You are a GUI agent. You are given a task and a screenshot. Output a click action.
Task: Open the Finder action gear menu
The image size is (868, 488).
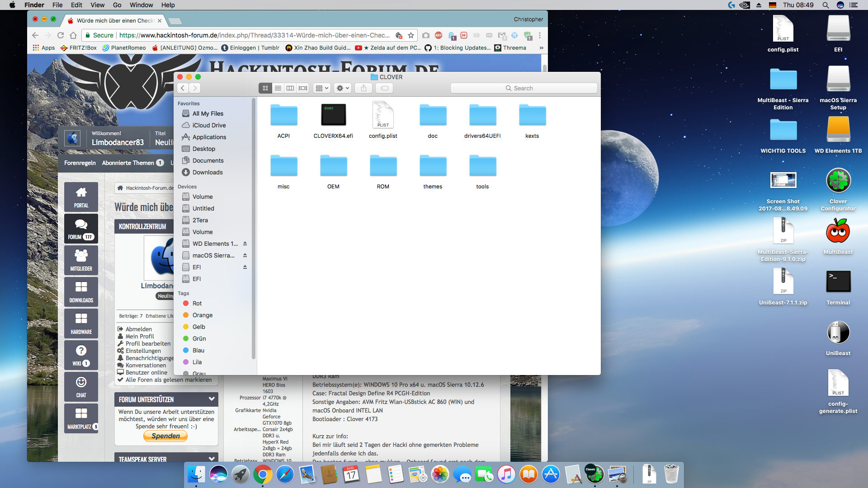(343, 88)
